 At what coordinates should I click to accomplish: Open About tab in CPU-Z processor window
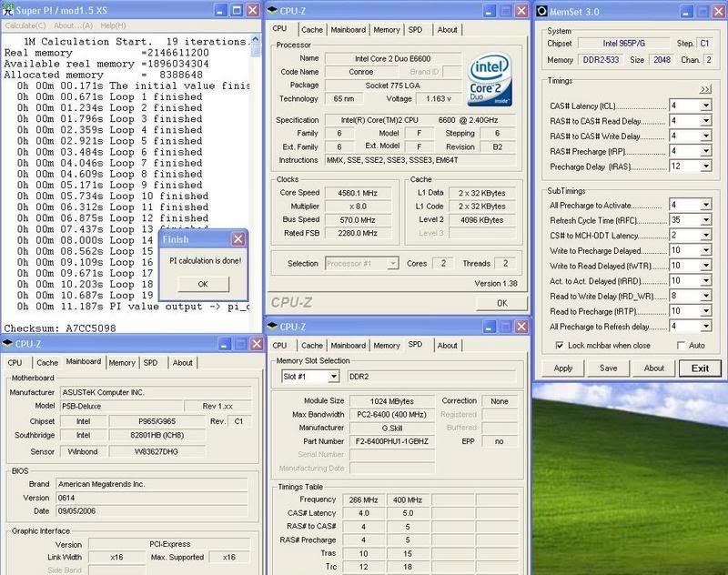pyautogui.click(x=447, y=30)
